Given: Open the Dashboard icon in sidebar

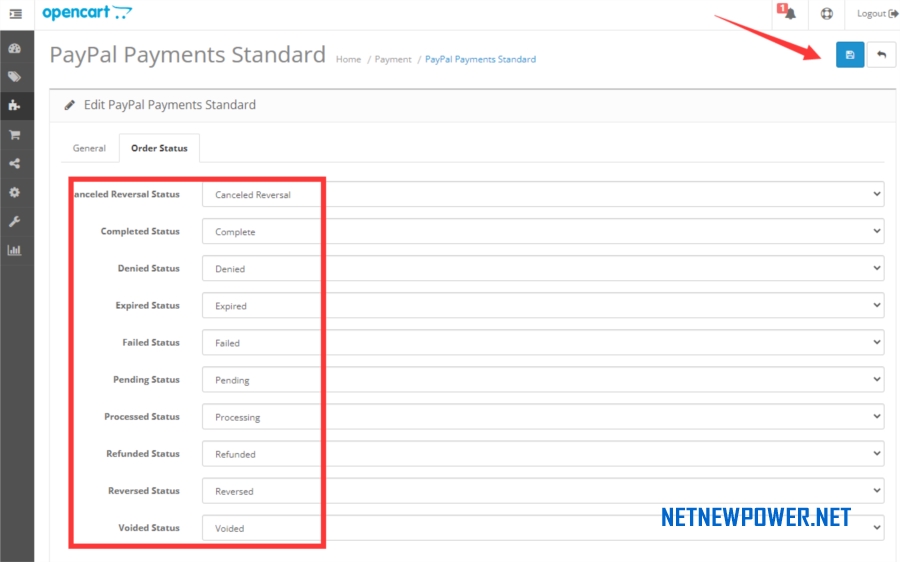Looking at the screenshot, I should click(x=15, y=49).
